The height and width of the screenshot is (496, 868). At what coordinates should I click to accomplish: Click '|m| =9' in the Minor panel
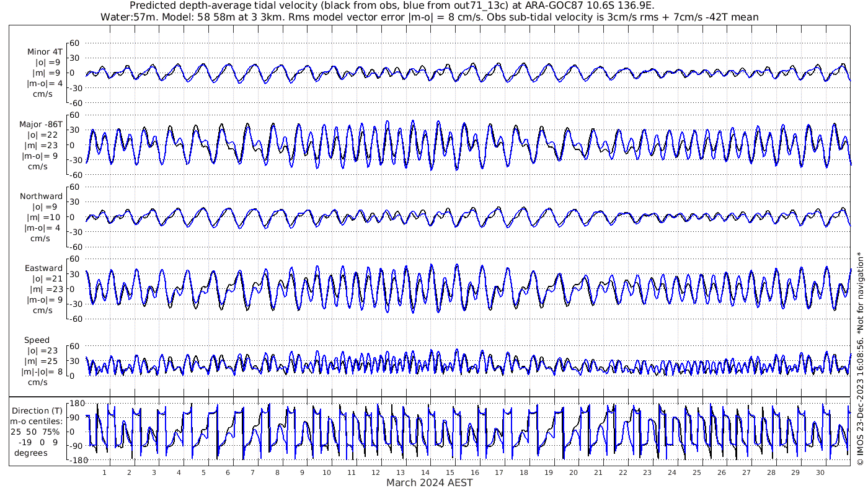point(47,73)
